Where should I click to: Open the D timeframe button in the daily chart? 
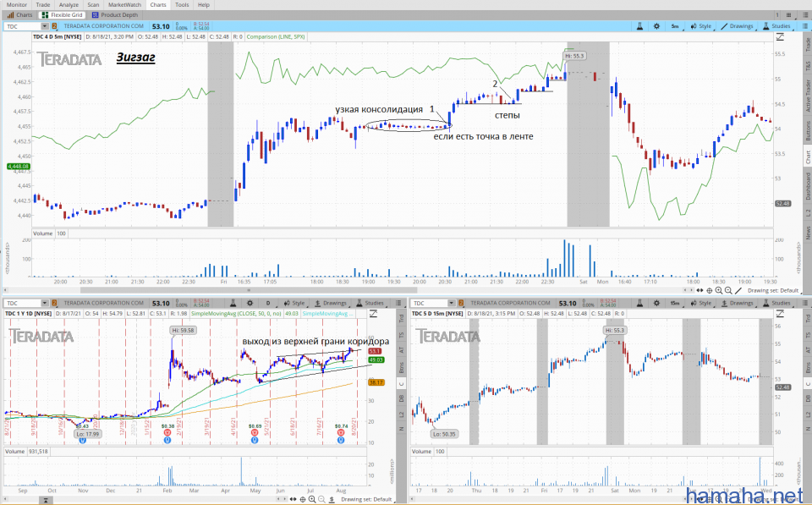point(268,303)
